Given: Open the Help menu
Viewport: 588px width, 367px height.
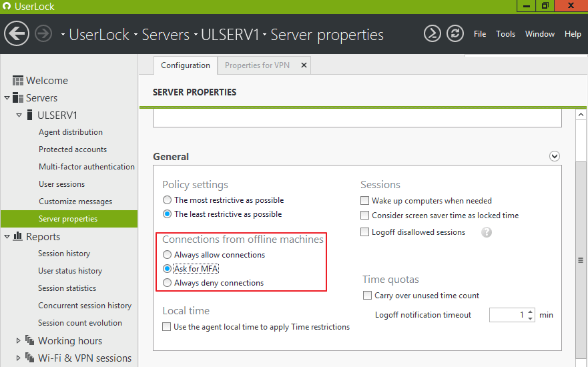Looking at the screenshot, I should 573,34.
